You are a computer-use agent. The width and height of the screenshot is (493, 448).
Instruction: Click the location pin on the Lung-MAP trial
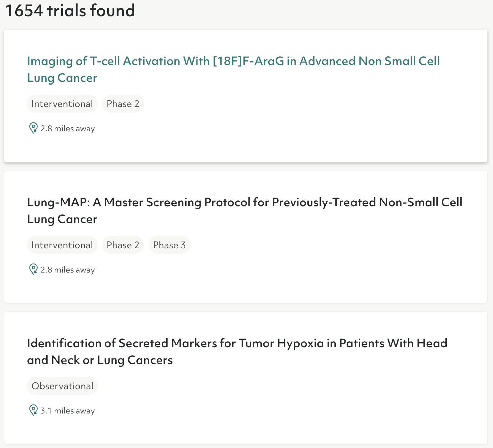pyautogui.click(x=33, y=269)
